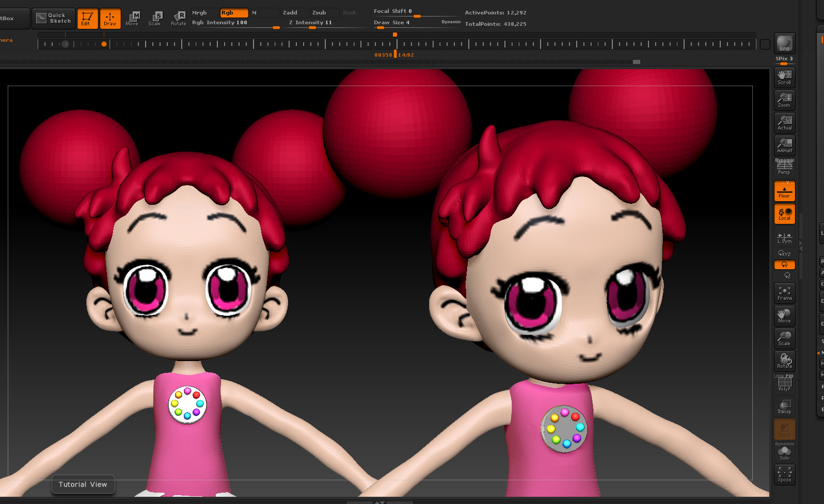
Task: Select the Rotate transform tool in top bar
Action: 178,19
